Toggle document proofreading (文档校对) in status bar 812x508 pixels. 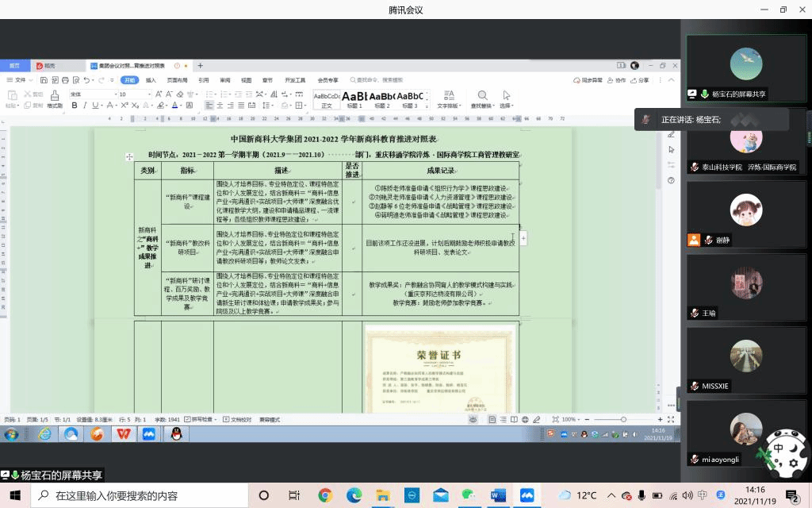click(238, 419)
